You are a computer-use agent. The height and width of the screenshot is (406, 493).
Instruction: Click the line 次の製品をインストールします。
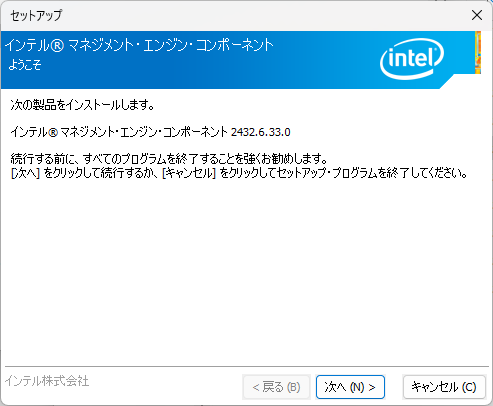coord(82,105)
